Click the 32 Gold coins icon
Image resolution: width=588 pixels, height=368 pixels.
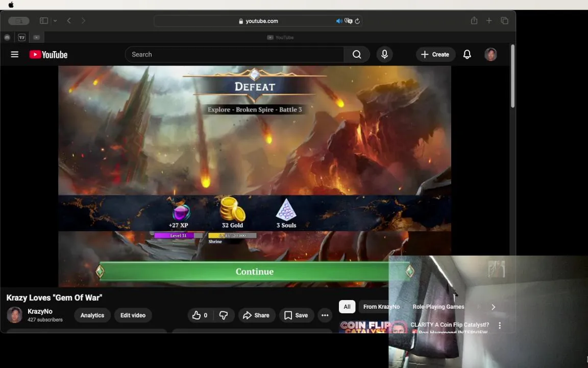point(232,209)
